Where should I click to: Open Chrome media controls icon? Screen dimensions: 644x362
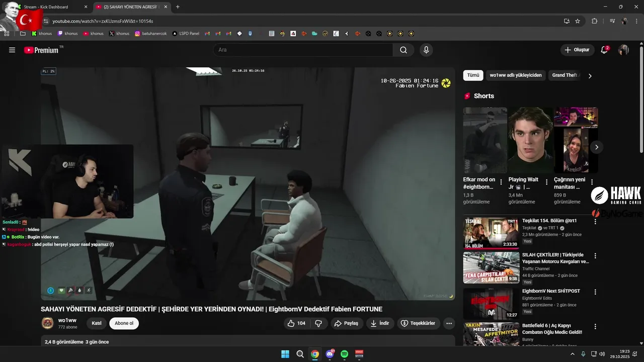(x=612, y=21)
